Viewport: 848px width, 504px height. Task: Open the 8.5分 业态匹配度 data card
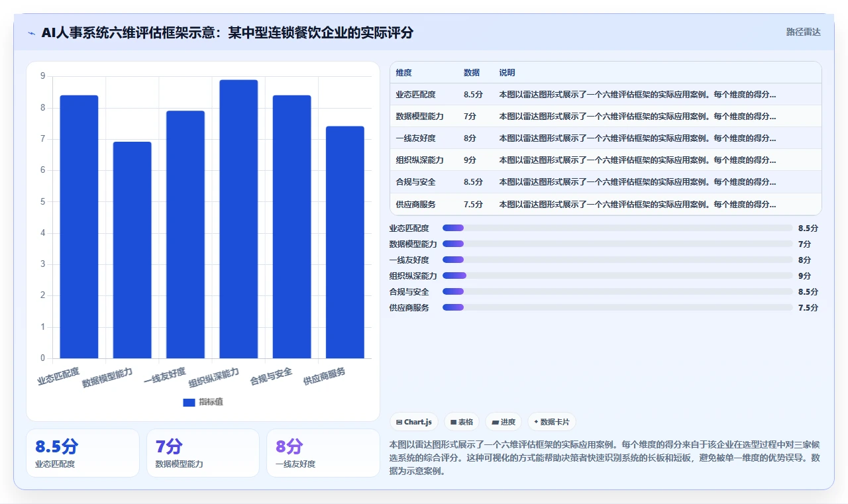(83, 453)
